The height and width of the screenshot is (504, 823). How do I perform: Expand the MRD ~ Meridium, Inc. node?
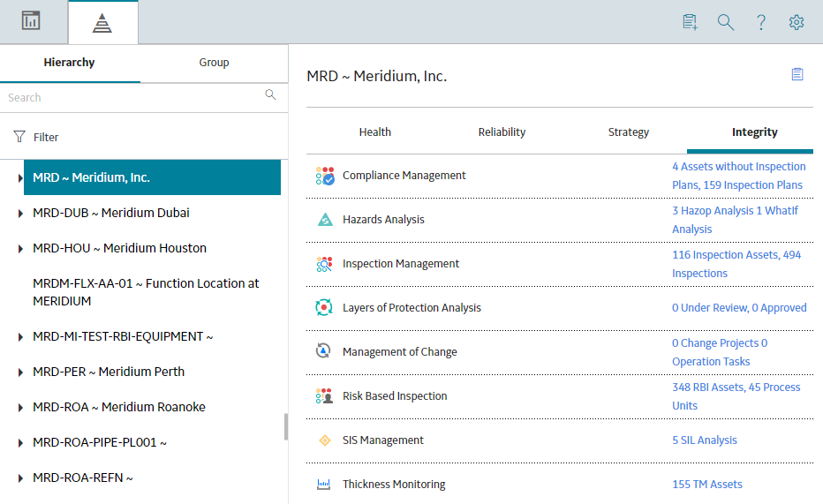[x=20, y=177]
